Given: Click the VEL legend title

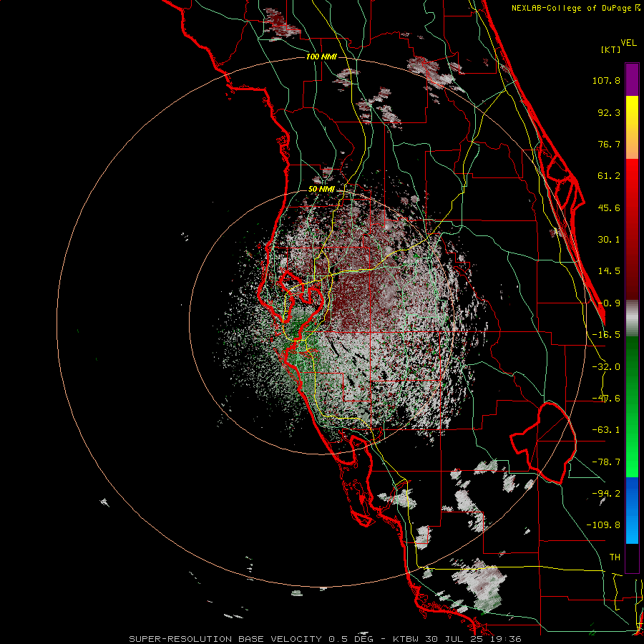Looking at the screenshot, I should [629, 43].
